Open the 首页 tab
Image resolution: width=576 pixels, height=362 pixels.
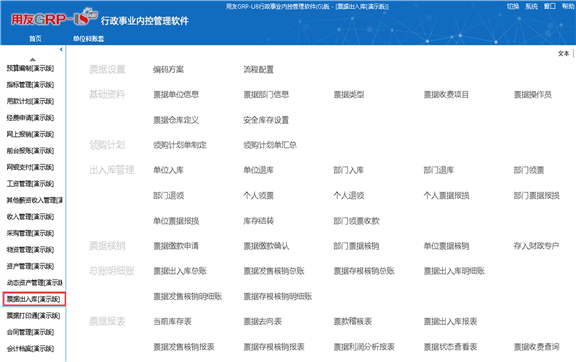(x=35, y=39)
